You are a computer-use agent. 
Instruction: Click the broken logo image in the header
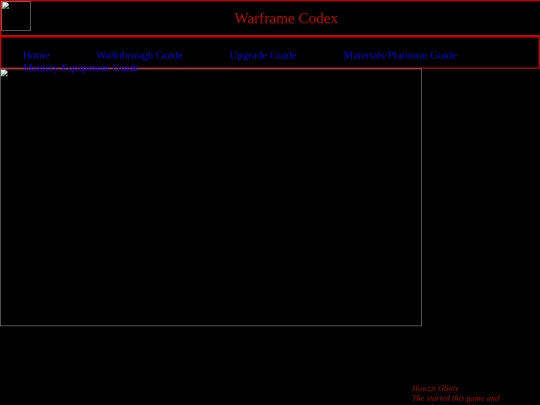pyautogui.click(x=16, y=16)
